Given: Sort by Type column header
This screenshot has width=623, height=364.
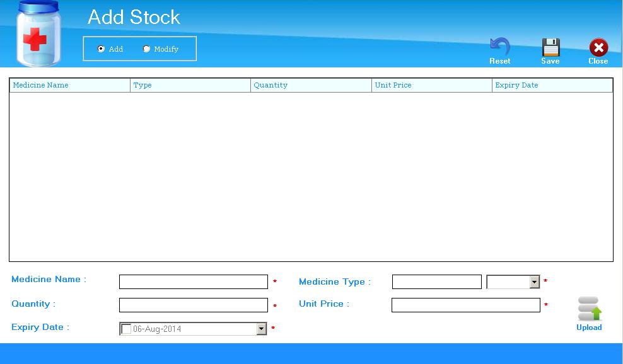Looking at the screenshot, I should tap(190, 86).
